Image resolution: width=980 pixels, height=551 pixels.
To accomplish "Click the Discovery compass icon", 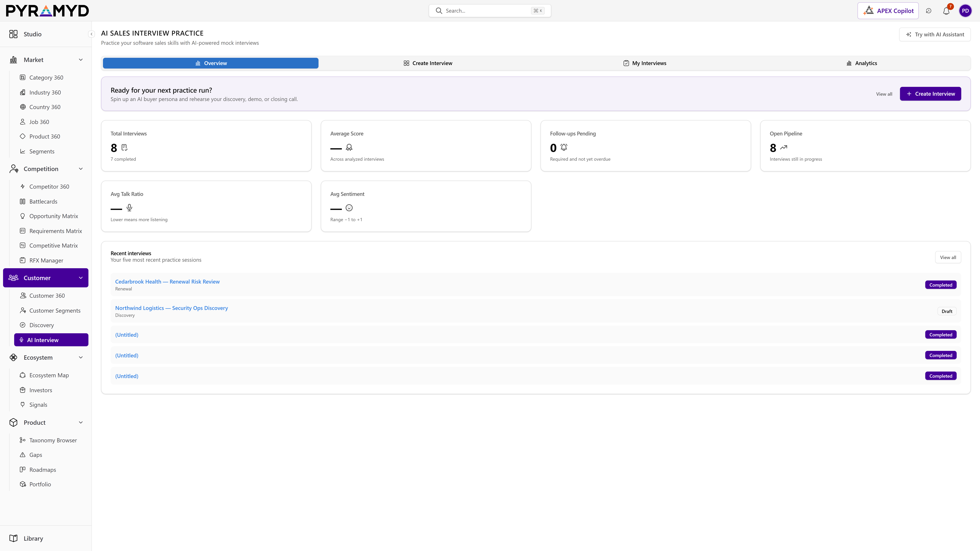I will click(x=23, y=325).
